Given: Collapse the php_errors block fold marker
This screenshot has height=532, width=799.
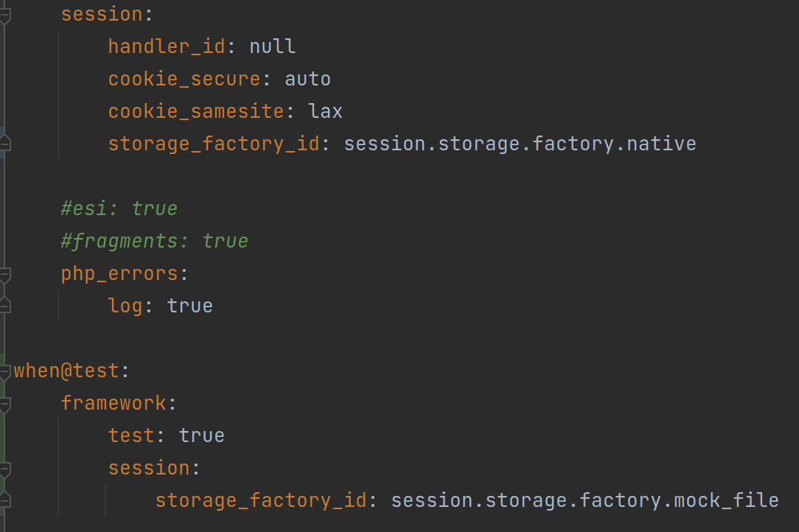Looking at the screenshot, I should (4, 275).
